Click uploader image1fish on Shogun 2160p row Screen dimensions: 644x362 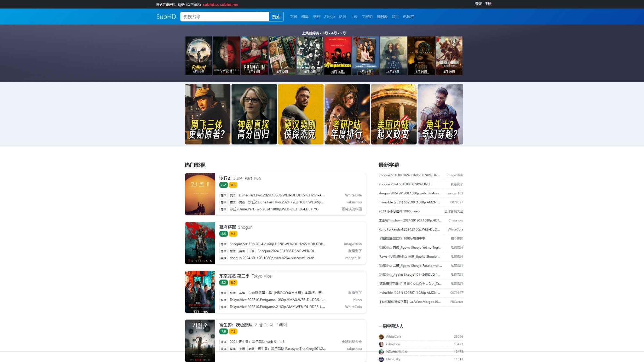click(x=353, y=244)
